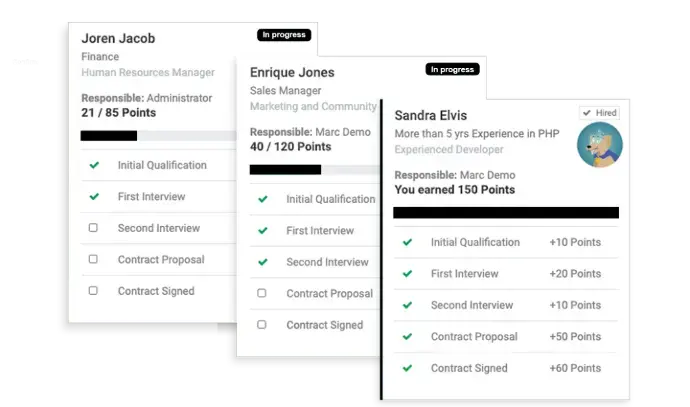Image resolution: width=690 pixels, height=407 pixels.
Task: Click Sandra's Initial Qualification green checkmark
Action: (x=407, y=242)
